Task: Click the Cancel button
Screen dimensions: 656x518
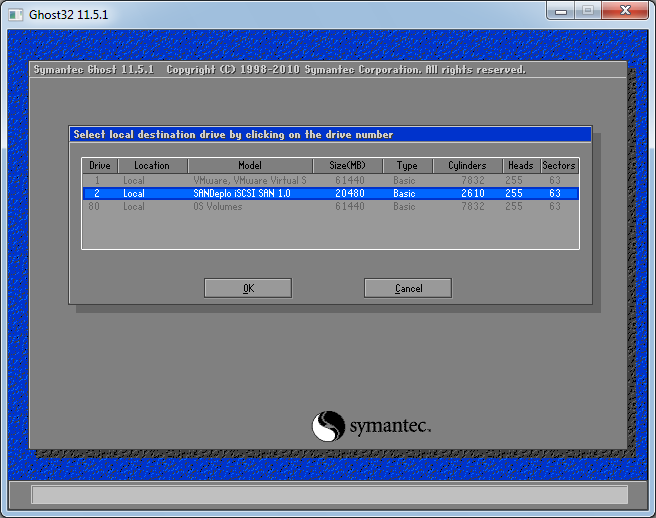Action: [408, 288]
